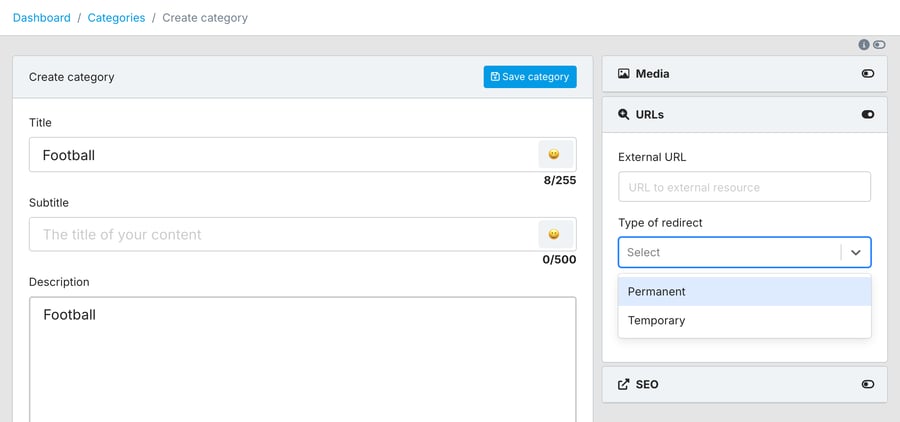
Task: Click the Type of redirect label
Action: pyautogui.click(x=660, y=223)
